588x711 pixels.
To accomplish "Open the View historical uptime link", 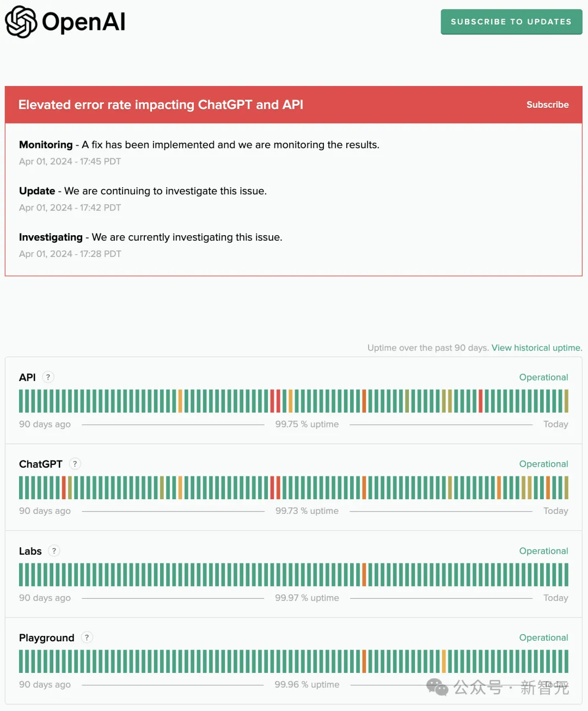I will pos(536,348).
